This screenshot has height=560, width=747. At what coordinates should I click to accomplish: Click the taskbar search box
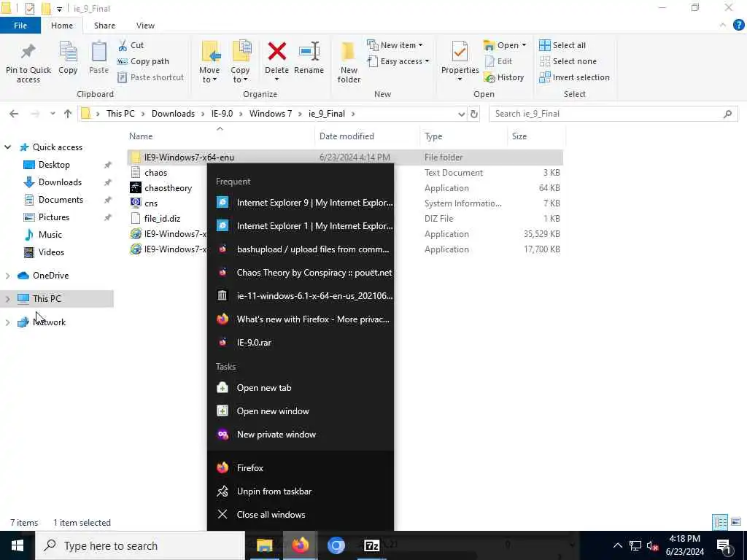click(x=140, y=545)
